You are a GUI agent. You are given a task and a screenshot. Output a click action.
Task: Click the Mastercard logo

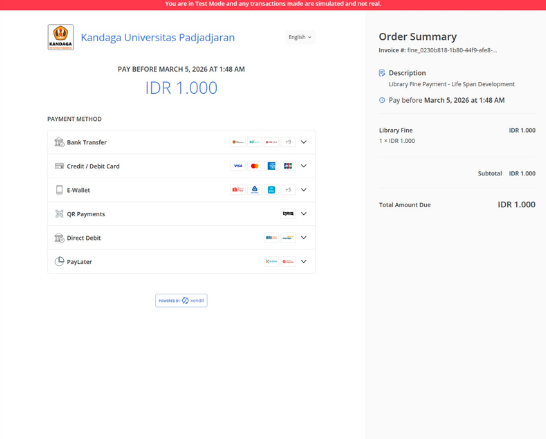pos(255,166)
